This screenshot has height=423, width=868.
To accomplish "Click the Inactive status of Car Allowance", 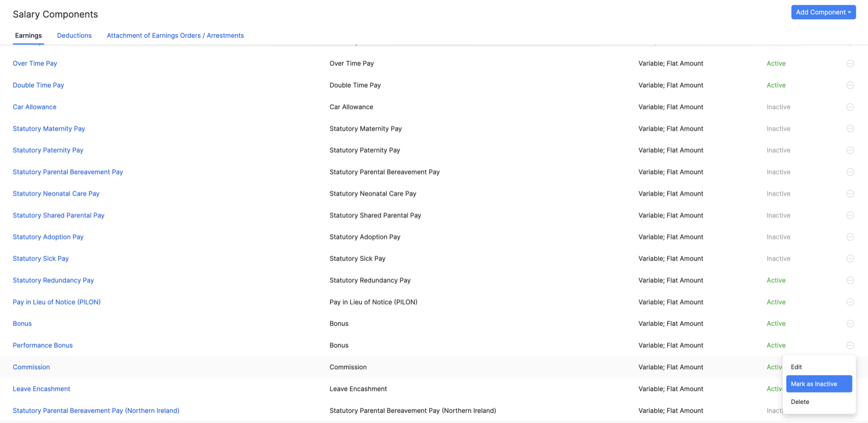I will (x=778, y=107).
